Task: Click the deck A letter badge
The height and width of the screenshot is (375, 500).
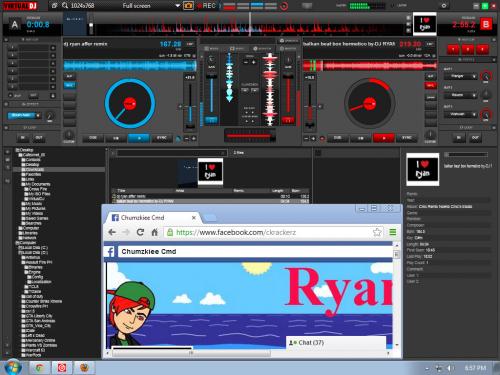Action: click(x=14, y=25)
